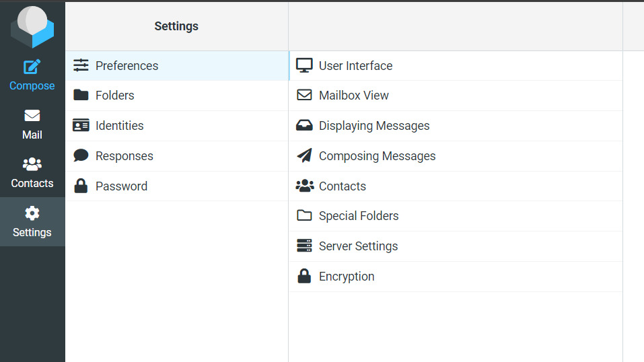Open Special Folders preferences
This screenshot has height=362, width=644.
[x=359, y=216]
